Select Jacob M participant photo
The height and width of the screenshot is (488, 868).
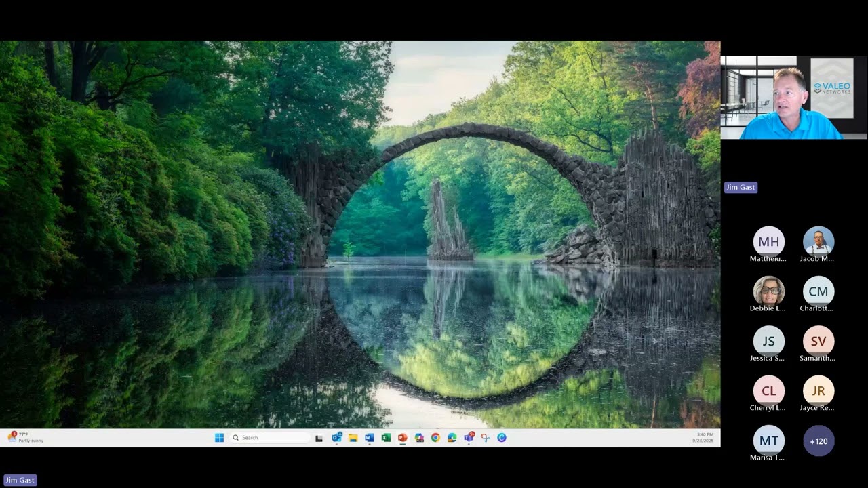point(818,242)
